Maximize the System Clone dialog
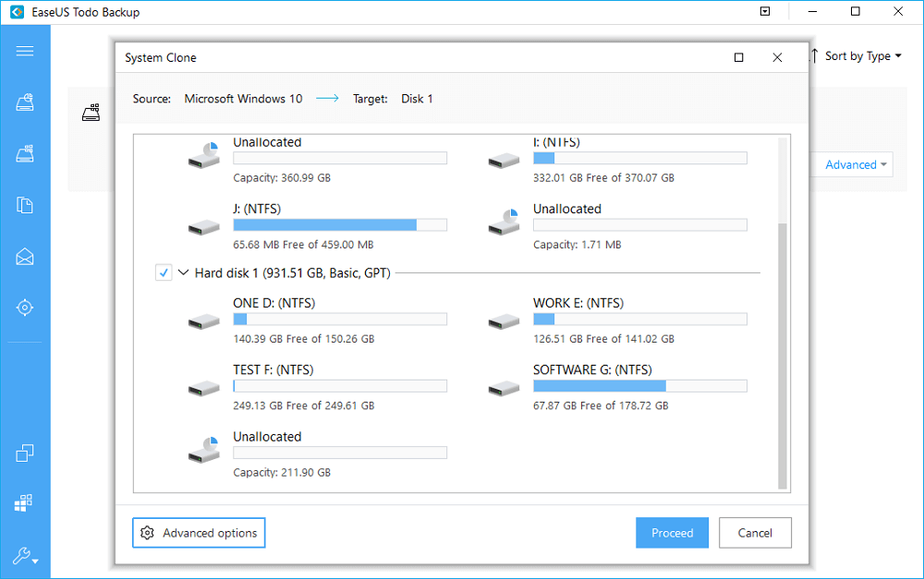The height and width of the screenshot is (579, 924). click(x=738, y=57)
